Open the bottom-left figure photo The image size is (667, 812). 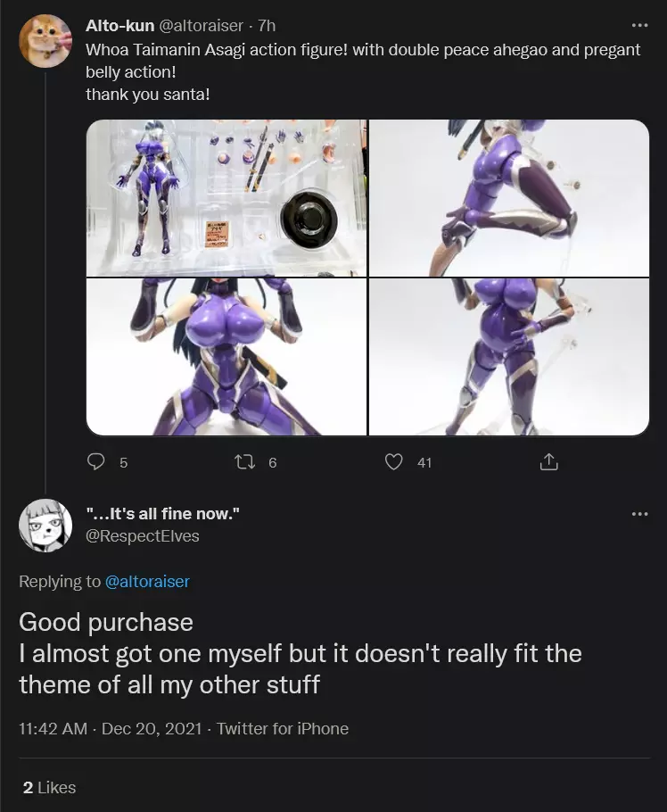pyautogui.click(x=226, y=357)
